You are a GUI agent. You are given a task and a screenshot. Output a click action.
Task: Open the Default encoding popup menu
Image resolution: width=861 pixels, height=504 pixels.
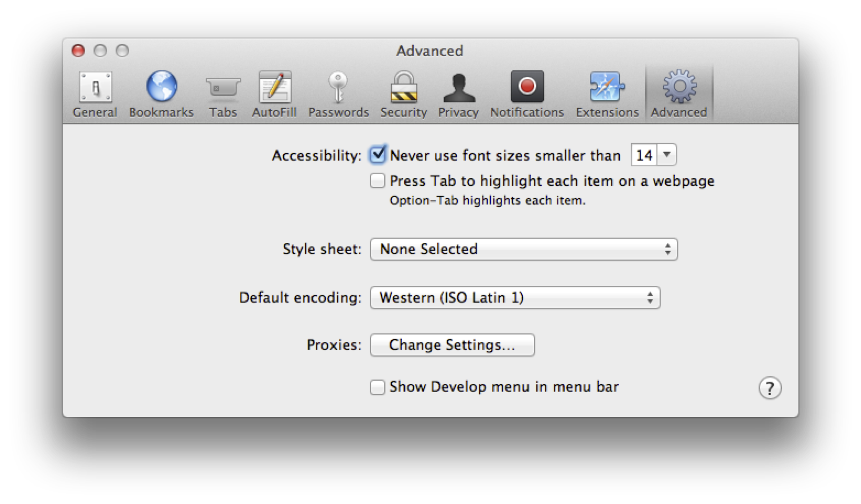[x=515, y=297]
